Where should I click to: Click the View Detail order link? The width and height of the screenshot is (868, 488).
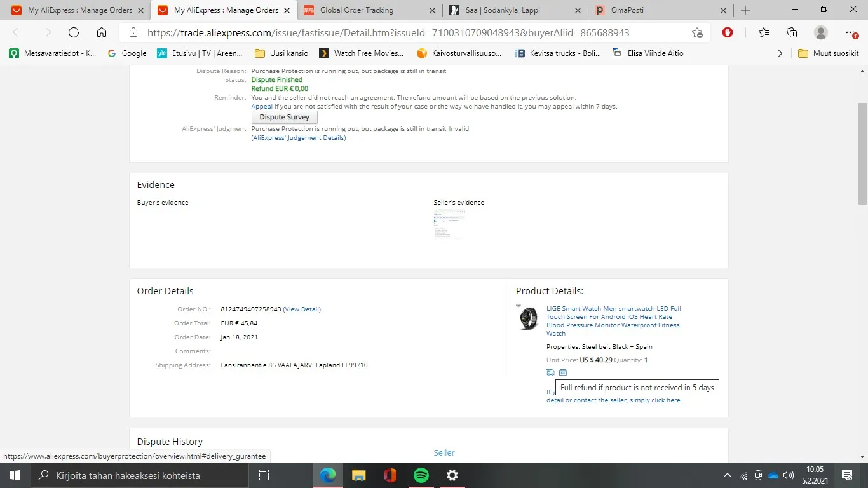302,309
